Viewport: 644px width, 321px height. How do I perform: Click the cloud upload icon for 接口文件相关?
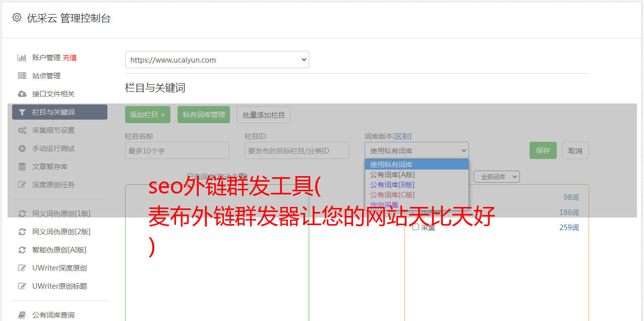(x=22, y=94)
